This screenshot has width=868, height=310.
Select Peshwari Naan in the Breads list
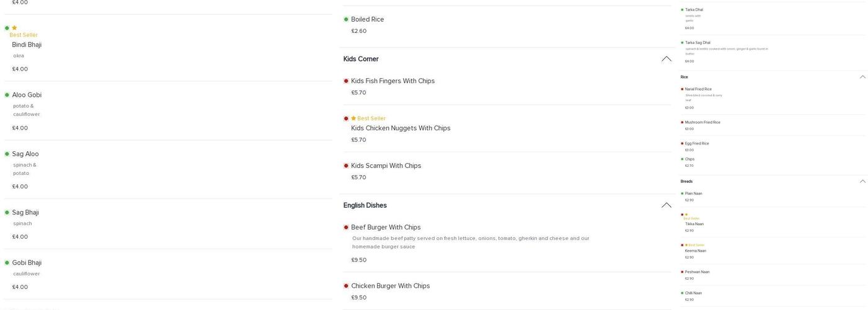(x=697, y=272)
